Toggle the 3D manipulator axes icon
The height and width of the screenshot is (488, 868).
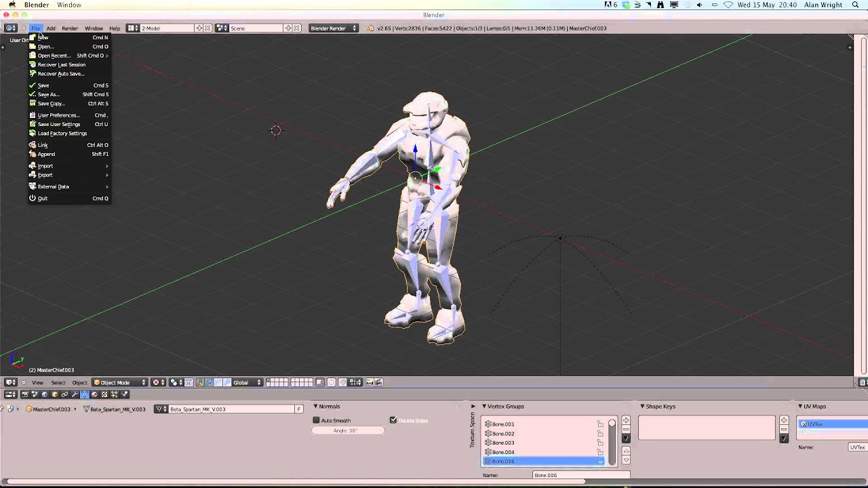tap(199, 382)
